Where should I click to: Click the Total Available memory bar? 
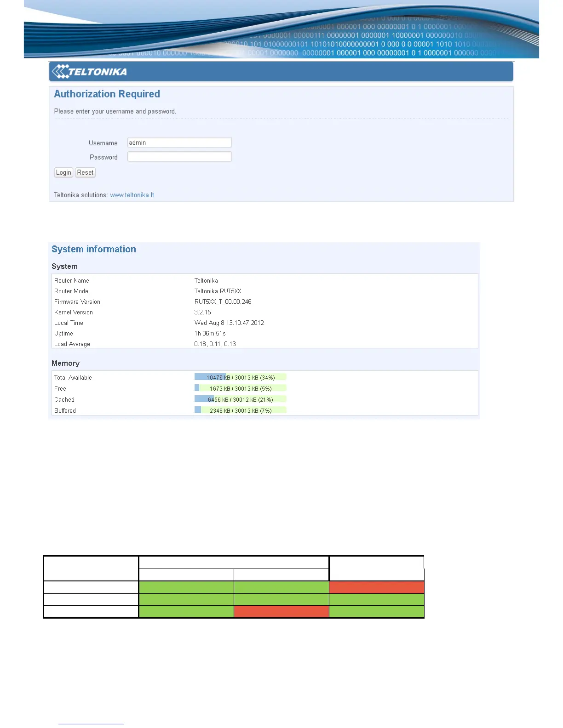(x=240, y=377)
